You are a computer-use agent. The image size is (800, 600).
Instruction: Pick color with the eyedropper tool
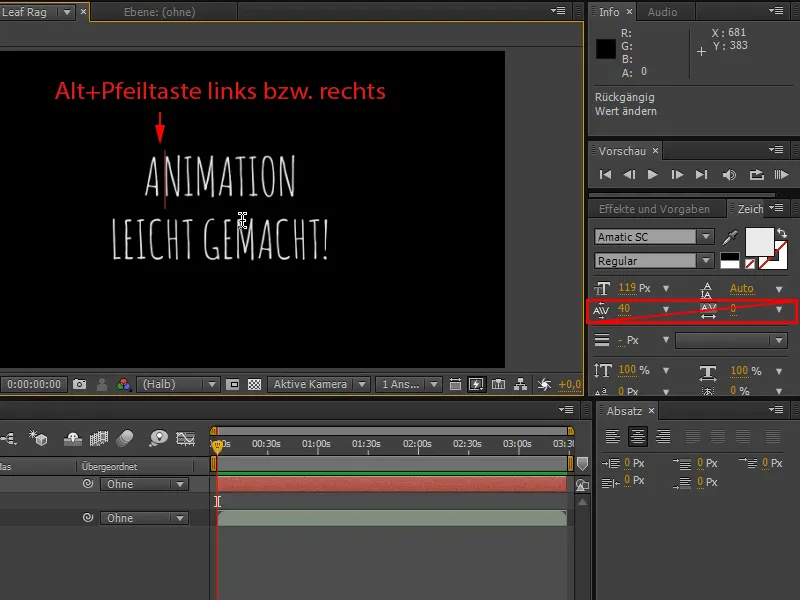[x=730, y=237]
